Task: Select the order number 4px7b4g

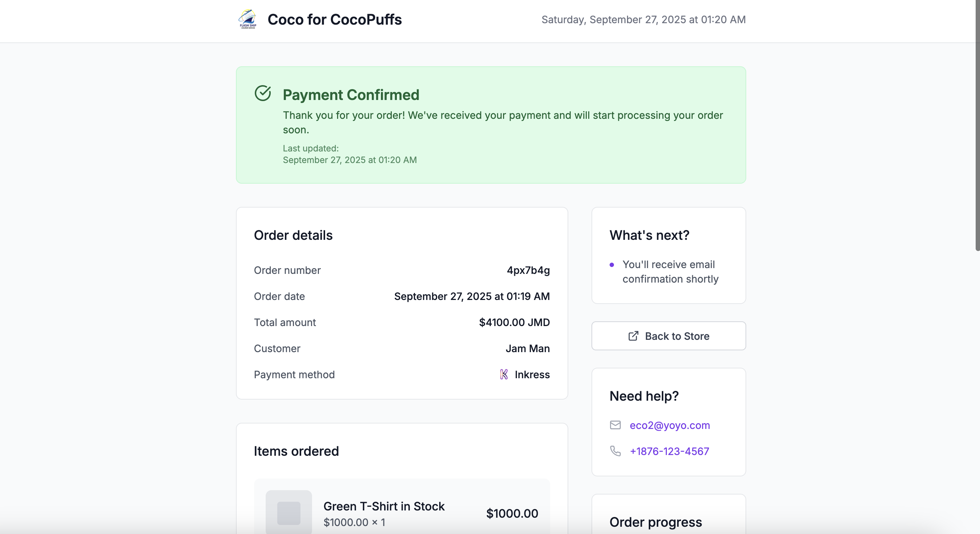Action: point(528,270)
